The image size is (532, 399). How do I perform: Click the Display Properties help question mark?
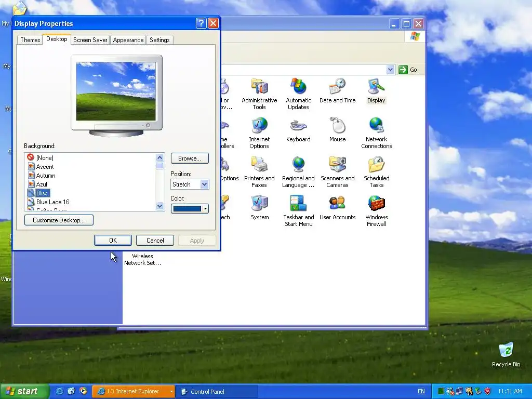pos(201,23)
